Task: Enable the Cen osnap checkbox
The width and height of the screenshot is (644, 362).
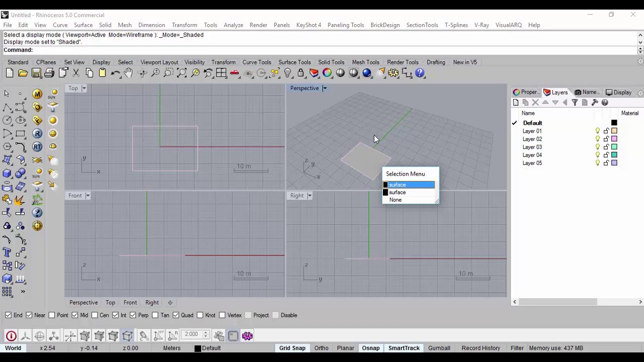Action: point(95,315)
